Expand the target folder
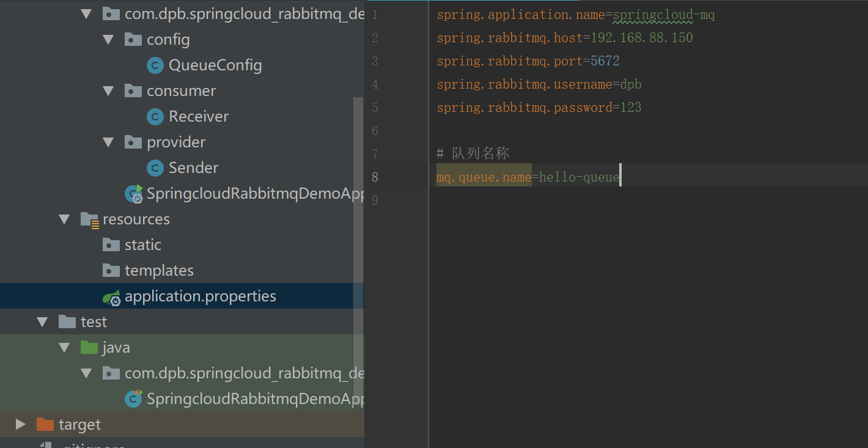The width and height of the screenshot is (868, 448). (x=21, y=424)
